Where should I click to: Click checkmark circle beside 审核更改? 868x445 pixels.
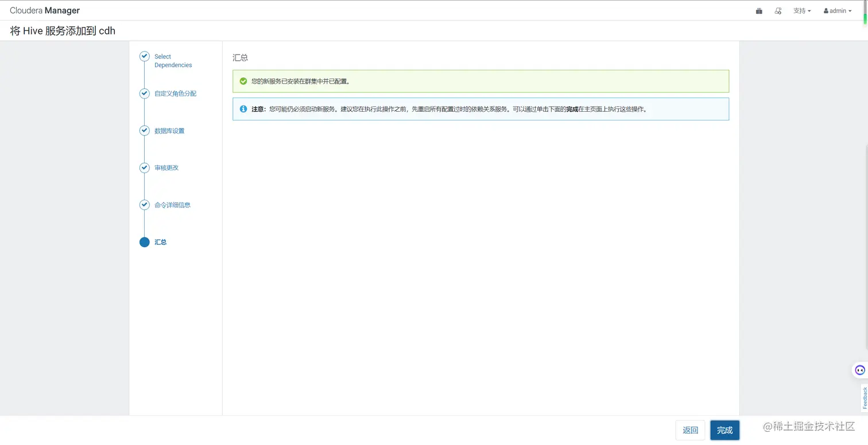145,167
